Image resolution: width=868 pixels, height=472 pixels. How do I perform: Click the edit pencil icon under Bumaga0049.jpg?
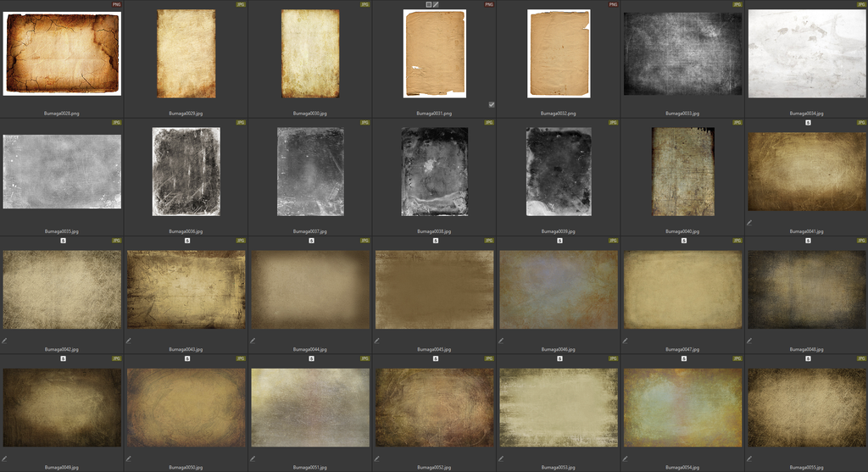(x=4, y=458)
